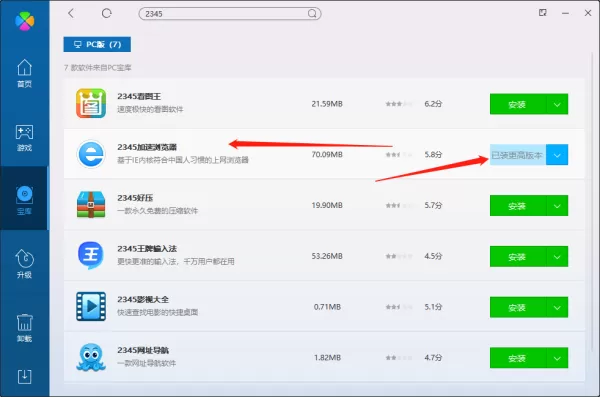Screen dimensions: 600x397
Task: Expand install options for 2345好压
Action: pyautogui.click(x=557, y=206)
